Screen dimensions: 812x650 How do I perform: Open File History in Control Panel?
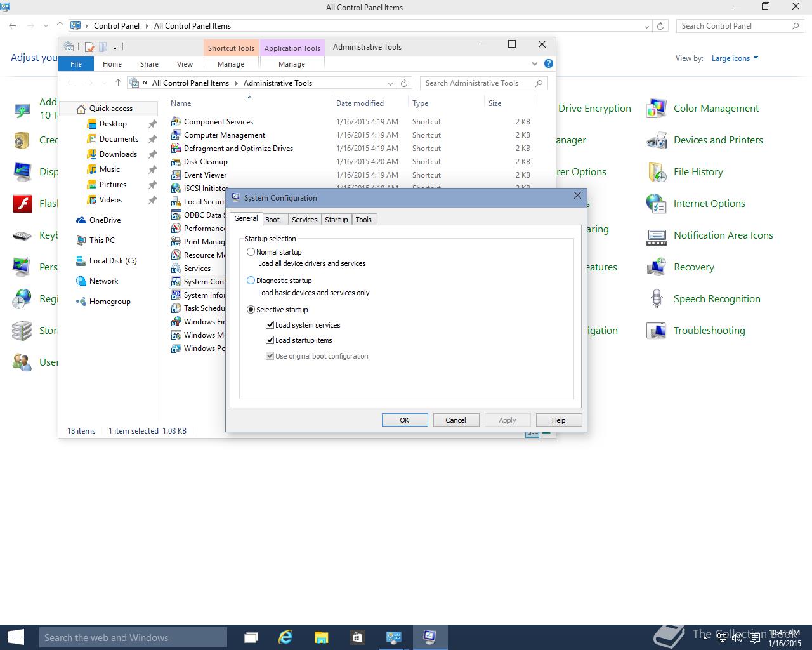pyautogui.click(x=698, y=172)
